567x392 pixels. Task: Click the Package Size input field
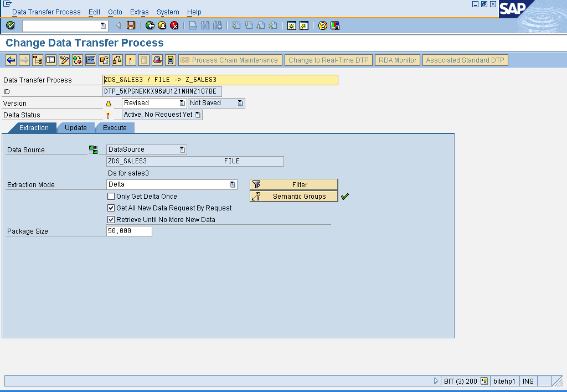[129, 231]
